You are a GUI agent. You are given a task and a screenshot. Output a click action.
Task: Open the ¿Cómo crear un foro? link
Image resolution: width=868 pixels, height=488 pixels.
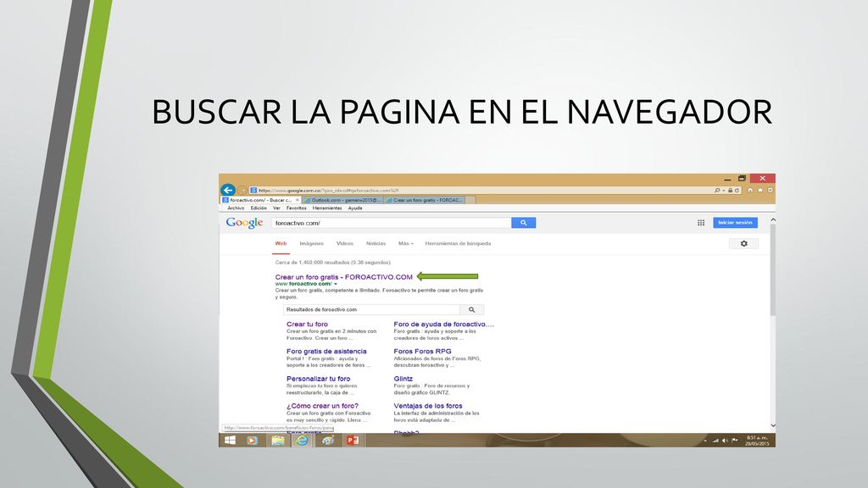tap(322, 406)
